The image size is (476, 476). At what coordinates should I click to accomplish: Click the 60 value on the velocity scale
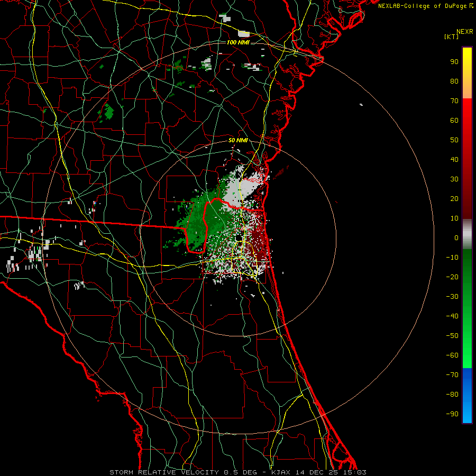(454, 121)
